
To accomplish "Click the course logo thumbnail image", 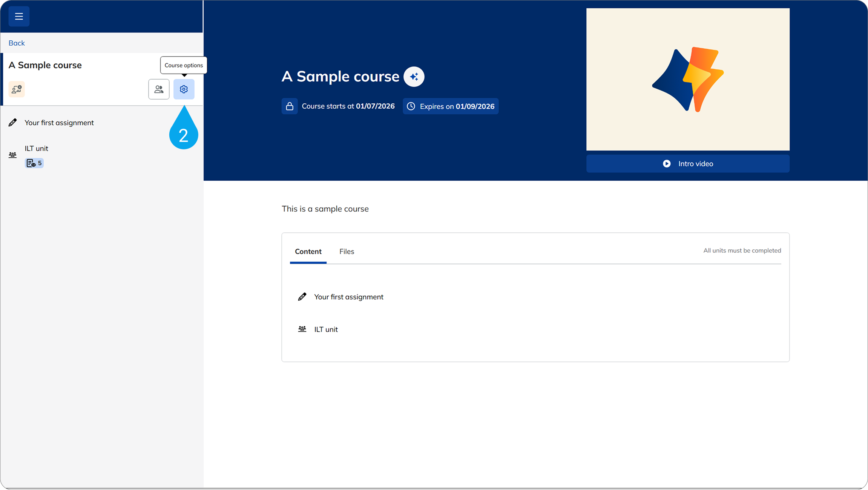I will tap(687, 79).
